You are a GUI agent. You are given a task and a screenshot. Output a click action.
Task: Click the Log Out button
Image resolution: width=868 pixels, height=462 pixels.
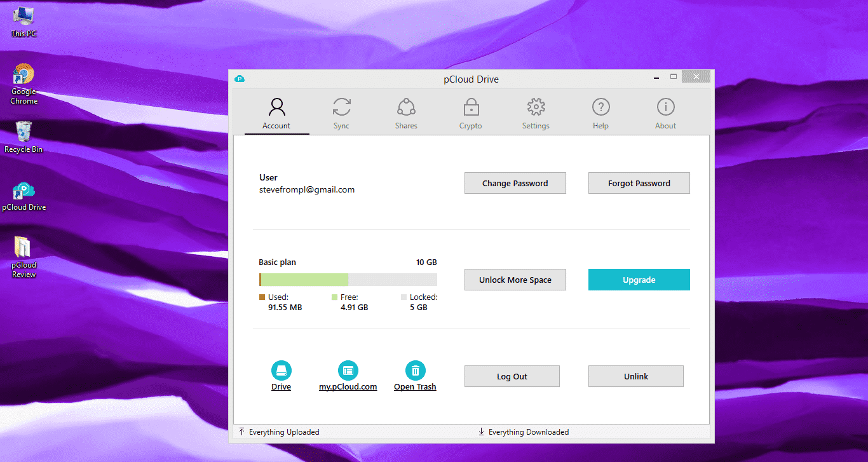click(512, 376)
